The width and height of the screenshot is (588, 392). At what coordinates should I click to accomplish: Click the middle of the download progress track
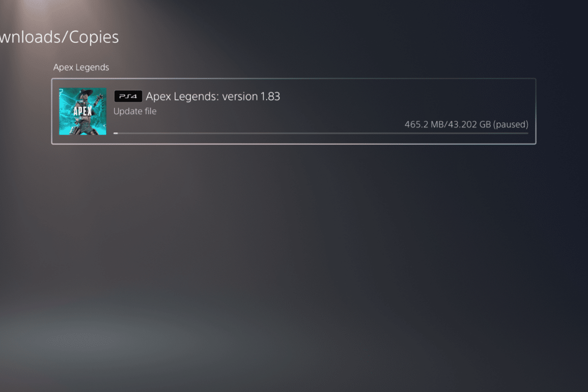point(321,133)
